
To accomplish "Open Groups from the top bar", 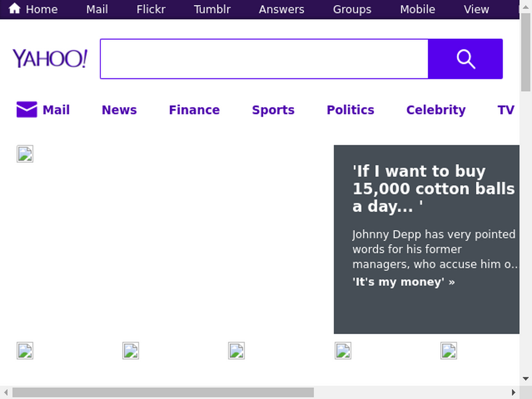I will 352,9.
